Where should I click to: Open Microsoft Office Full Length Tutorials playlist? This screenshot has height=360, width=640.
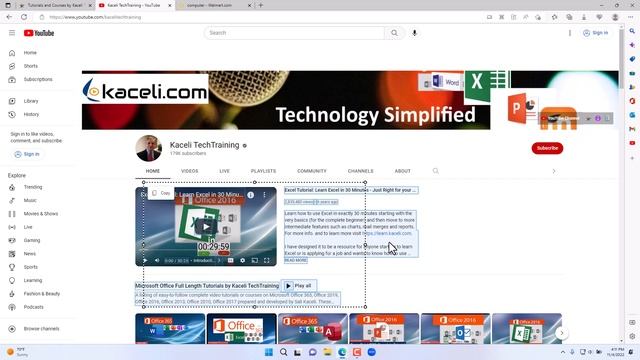(x=207, y=286)
